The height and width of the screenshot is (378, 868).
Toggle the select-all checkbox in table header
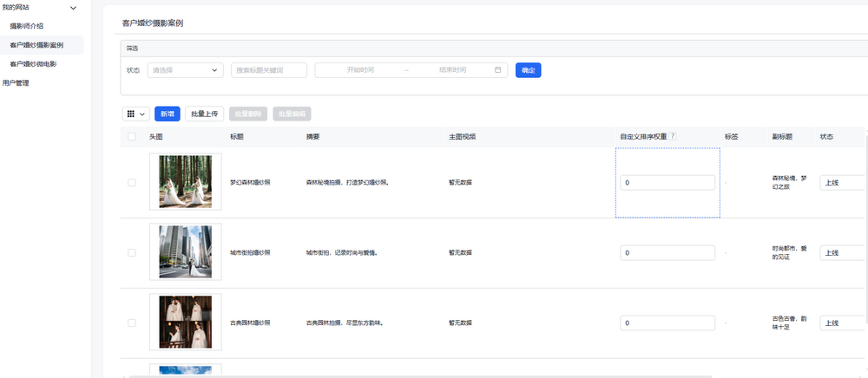132,136
